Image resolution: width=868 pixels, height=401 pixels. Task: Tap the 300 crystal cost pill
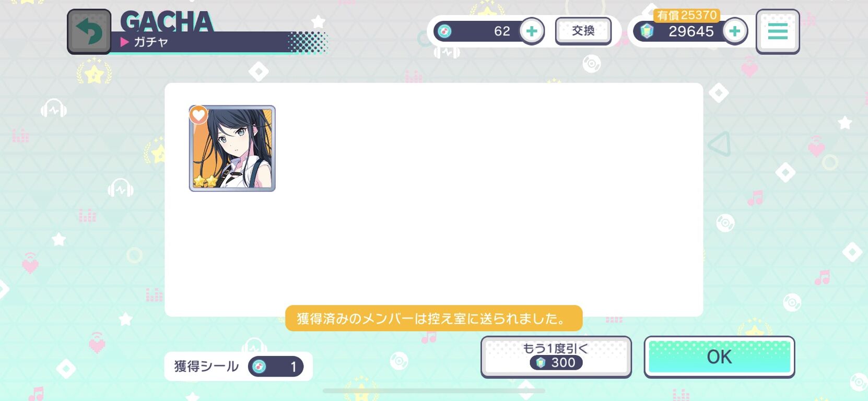click(x=556, y=362)
